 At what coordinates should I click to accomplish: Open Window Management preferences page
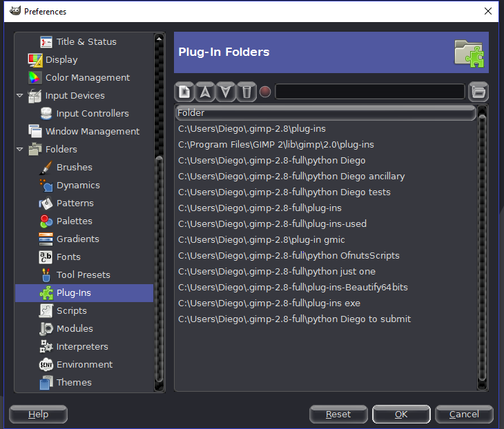click(93, 131)
